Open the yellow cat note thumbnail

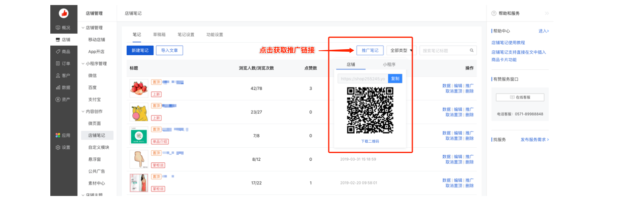[139, 112]
